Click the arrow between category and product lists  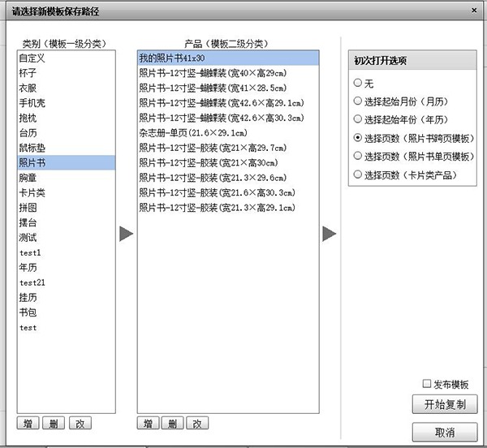[x=126, y=234]
